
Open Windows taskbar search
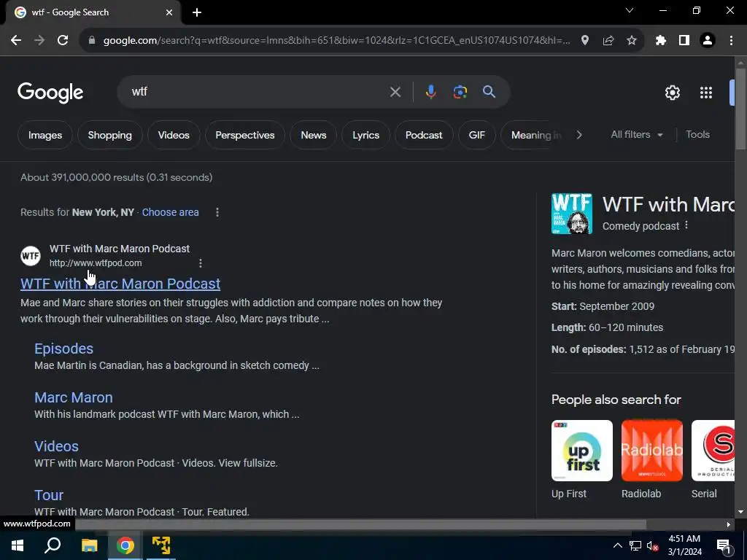(53, 545)
